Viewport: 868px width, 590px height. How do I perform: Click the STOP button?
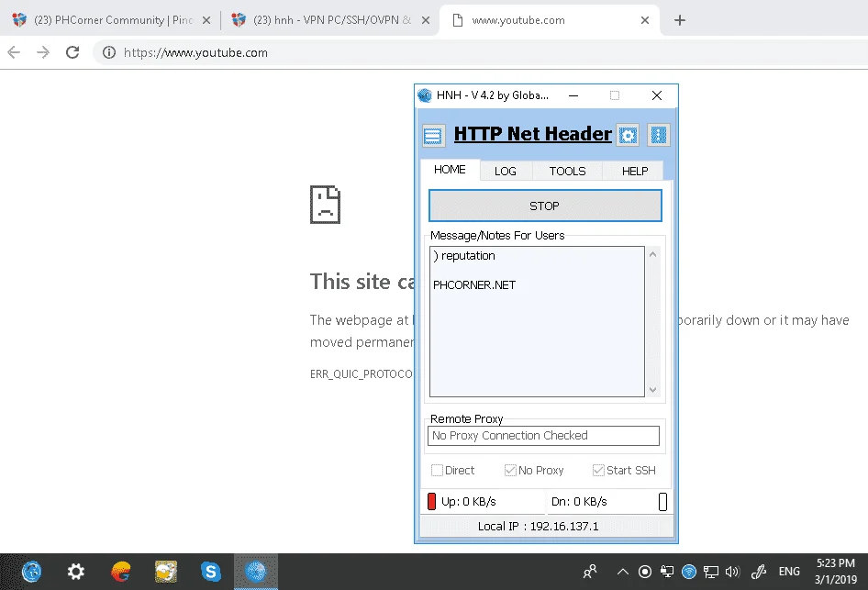pos(545,206)
